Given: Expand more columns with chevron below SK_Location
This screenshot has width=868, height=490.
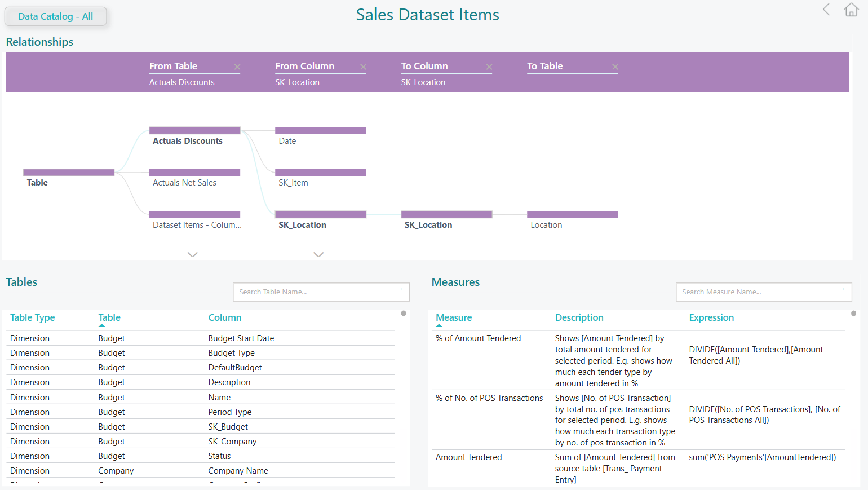Looking at the screenshot, I should pyautogui.click(x=318, y=254).
